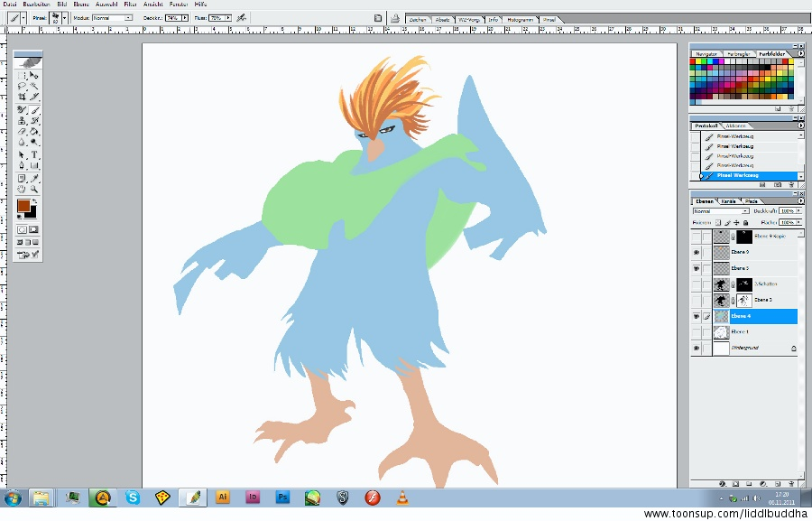Pick the red swatch in Farbfelder panel
The image size is (812, 521).
click(x=692, y=61)
